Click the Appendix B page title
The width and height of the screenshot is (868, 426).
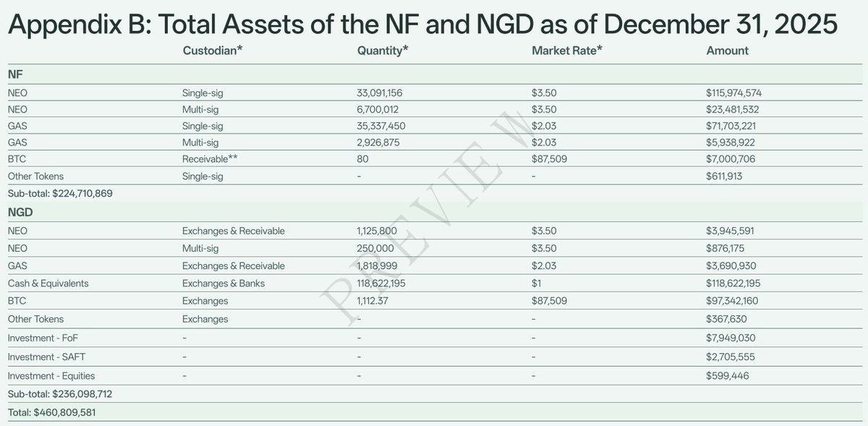[422, 23]
